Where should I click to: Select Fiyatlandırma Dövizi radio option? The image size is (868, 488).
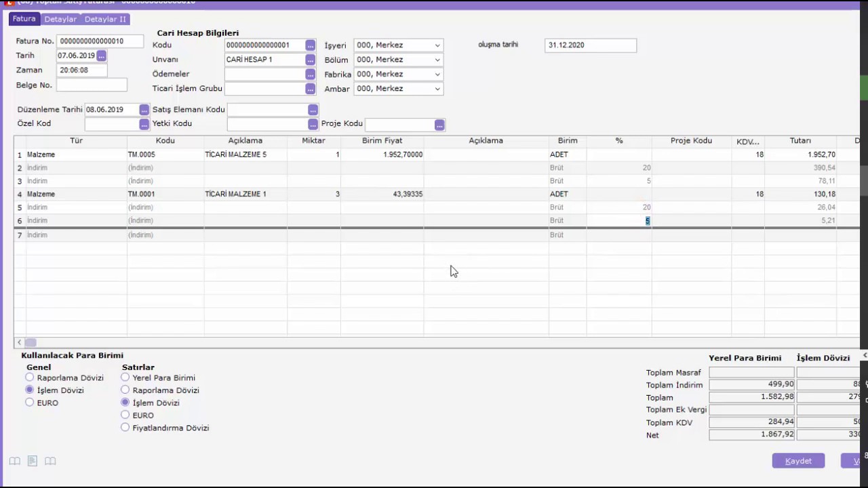[x=125, y=427]
